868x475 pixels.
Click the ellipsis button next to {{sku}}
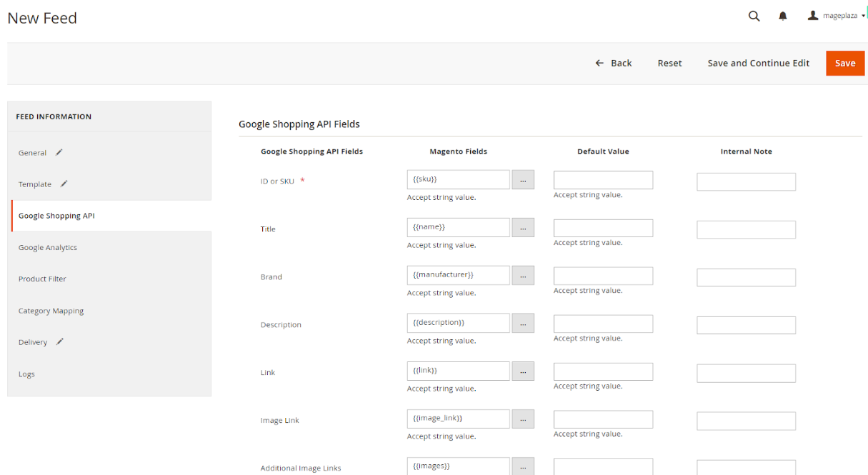523,180
